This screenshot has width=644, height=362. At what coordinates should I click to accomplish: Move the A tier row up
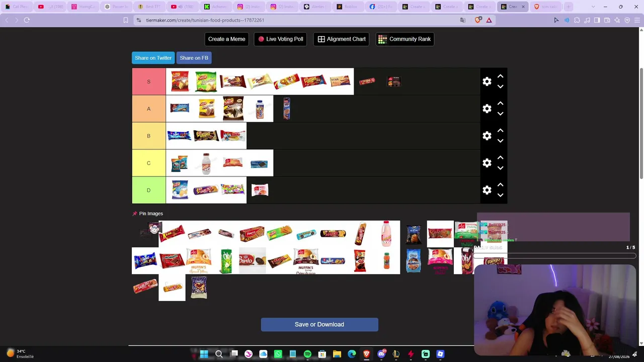tap(500, 103)
